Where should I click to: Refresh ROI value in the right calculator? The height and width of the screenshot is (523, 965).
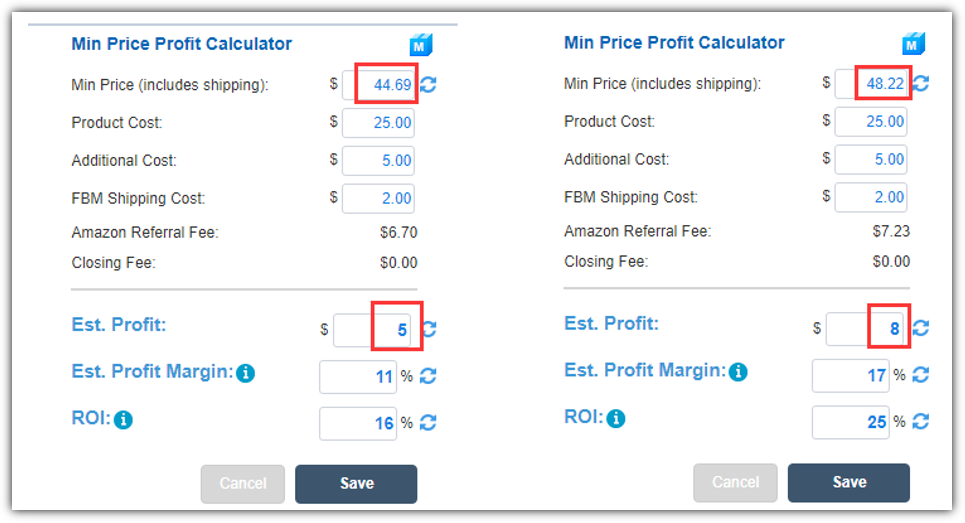pyautogui.click(x=921, y=421)
